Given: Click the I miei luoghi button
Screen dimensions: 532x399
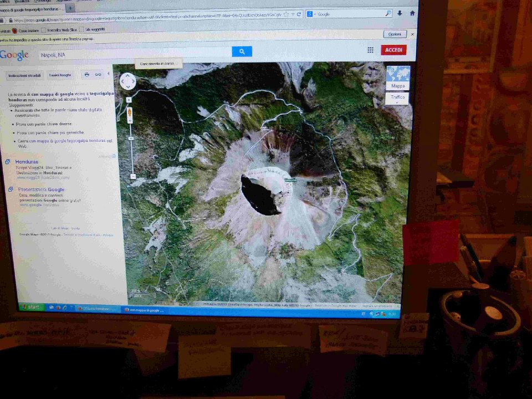Looking at the screenshot, I should pyautogui.click(x=60, y=75).
